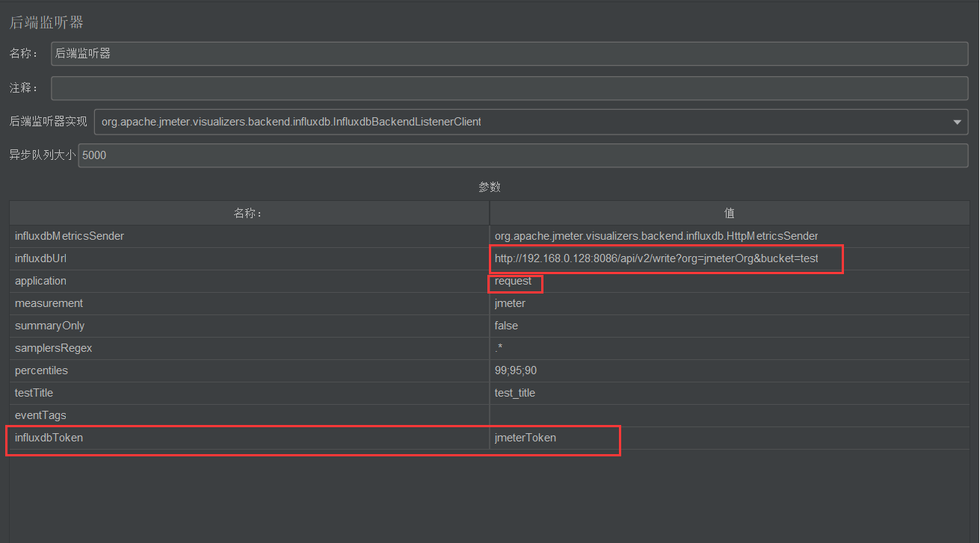Select the influxdbUrl value cell

click(x=656, y=258)
